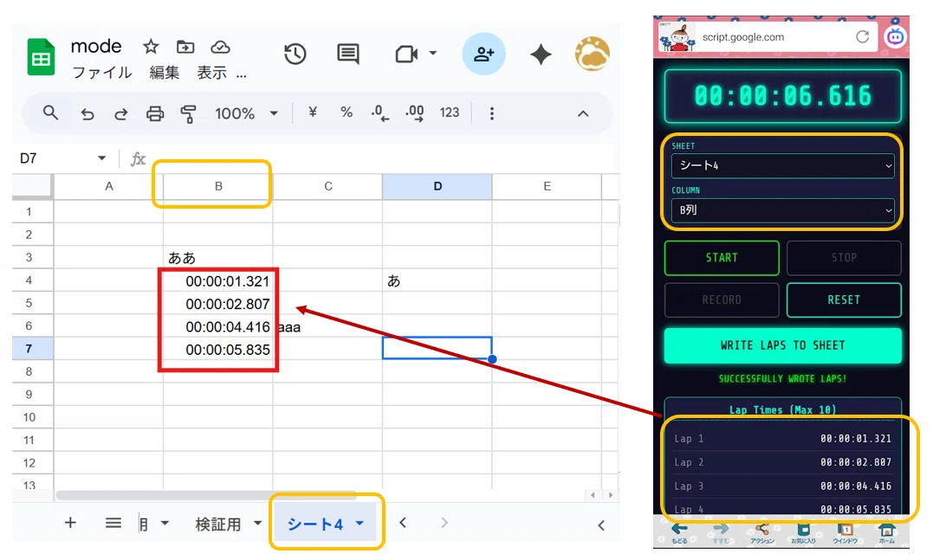933x560 pixels.
Task: Open the 表示 menu
Action: pos(212,73)
